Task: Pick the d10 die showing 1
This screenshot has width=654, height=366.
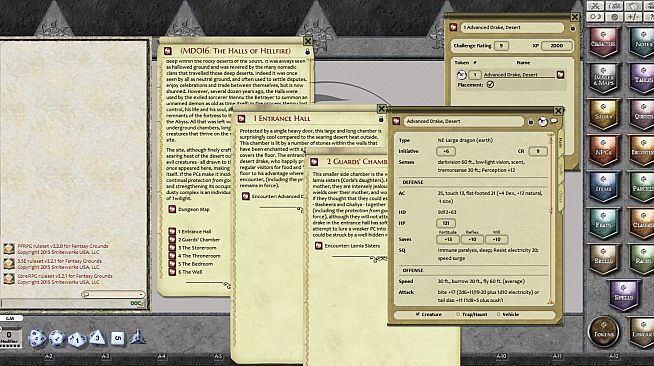Action: click(x=77, y=339)
